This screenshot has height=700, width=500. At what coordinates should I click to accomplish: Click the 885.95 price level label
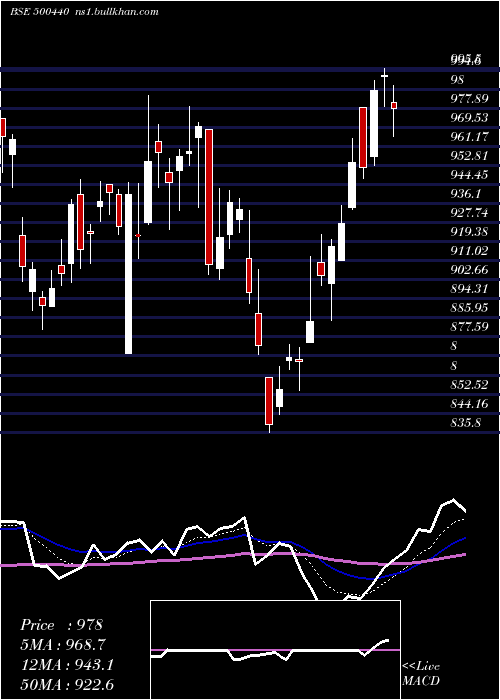(469, 308)
